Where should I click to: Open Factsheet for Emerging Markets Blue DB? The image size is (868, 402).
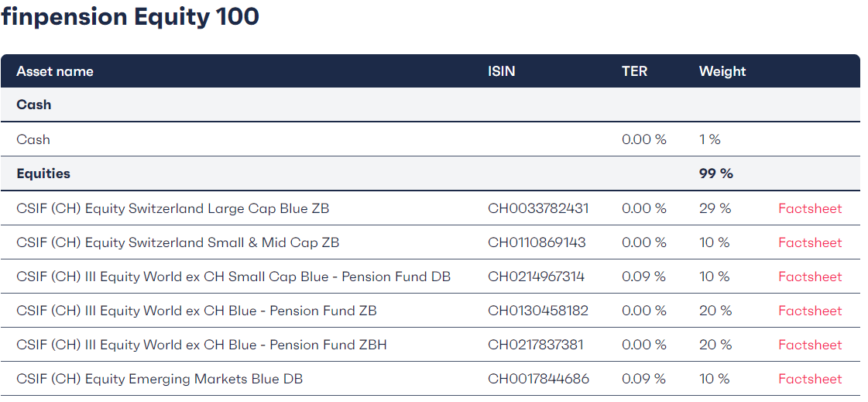pos(810,380)
